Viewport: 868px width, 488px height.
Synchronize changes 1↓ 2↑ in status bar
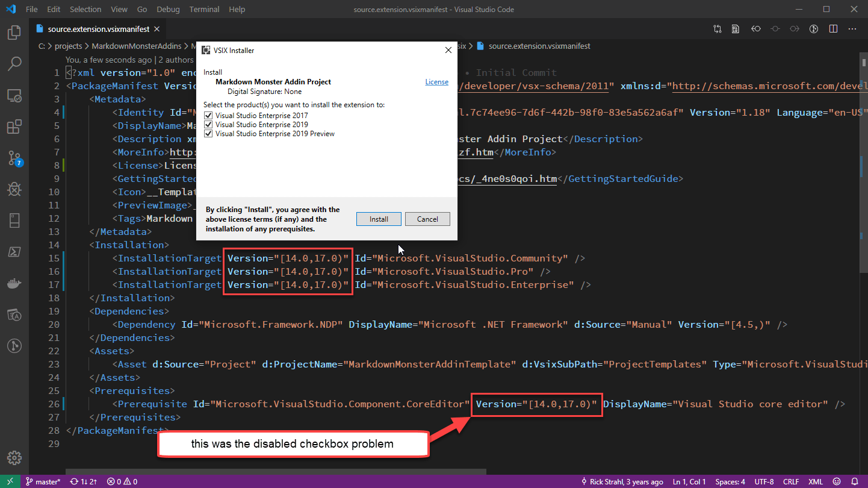pos(83,481)
